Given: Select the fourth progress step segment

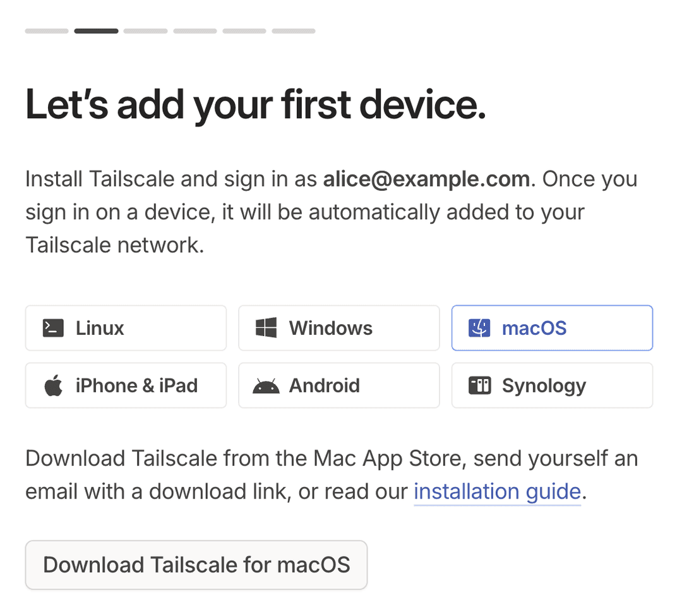Looking at the screenshot, I should pos(195,31).
